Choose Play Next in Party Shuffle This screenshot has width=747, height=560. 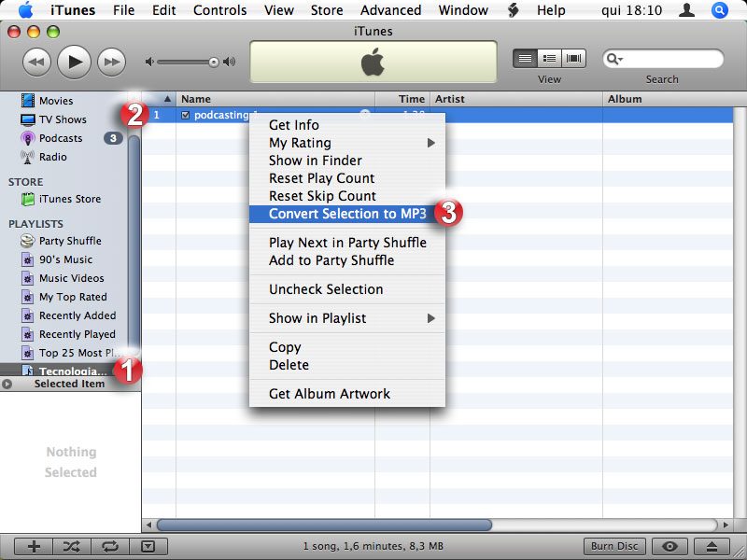coord(347,243)
